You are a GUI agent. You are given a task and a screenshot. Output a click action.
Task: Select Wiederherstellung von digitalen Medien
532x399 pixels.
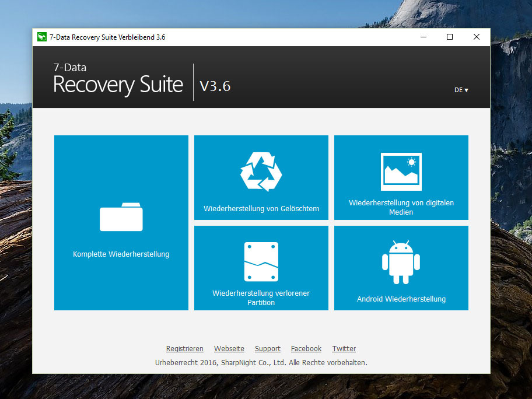[x=401, y=178]
